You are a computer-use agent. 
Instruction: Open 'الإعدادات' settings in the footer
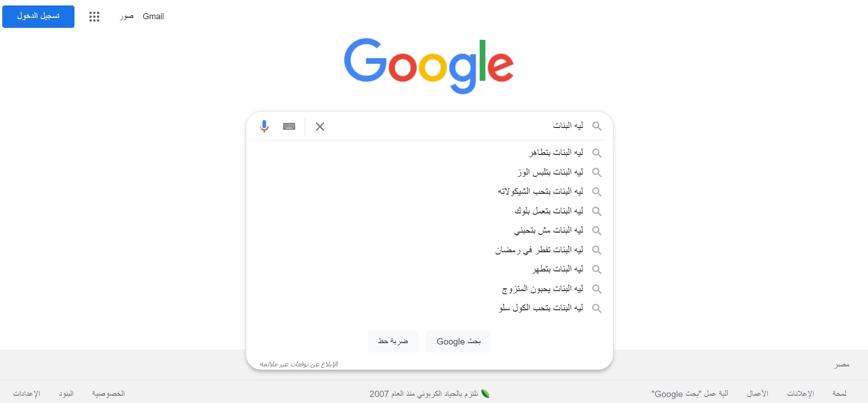coord(26,393)
